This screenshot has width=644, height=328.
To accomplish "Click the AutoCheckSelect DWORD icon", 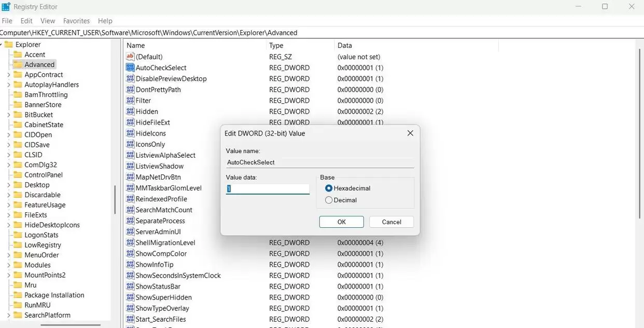I will [x=130, y=67].
